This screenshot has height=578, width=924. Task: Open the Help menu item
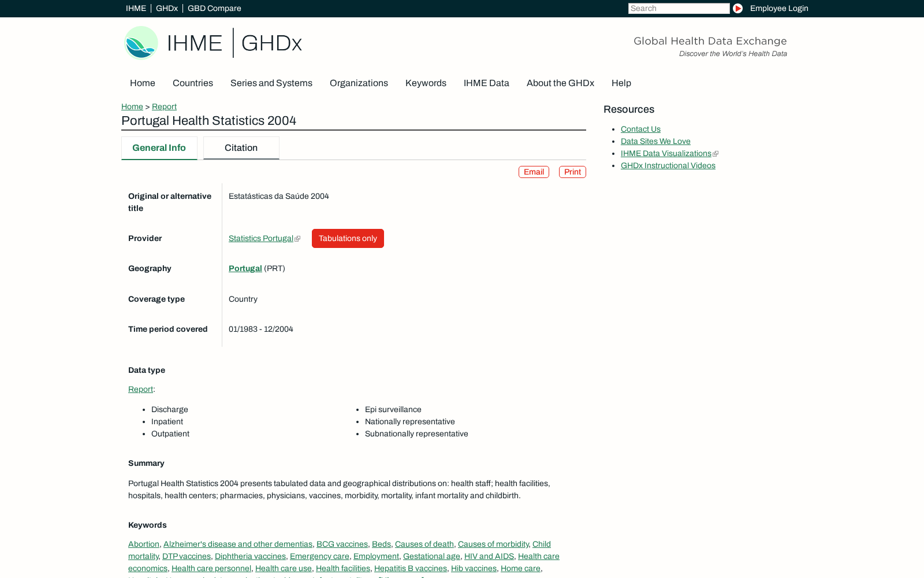pos(621,83)
